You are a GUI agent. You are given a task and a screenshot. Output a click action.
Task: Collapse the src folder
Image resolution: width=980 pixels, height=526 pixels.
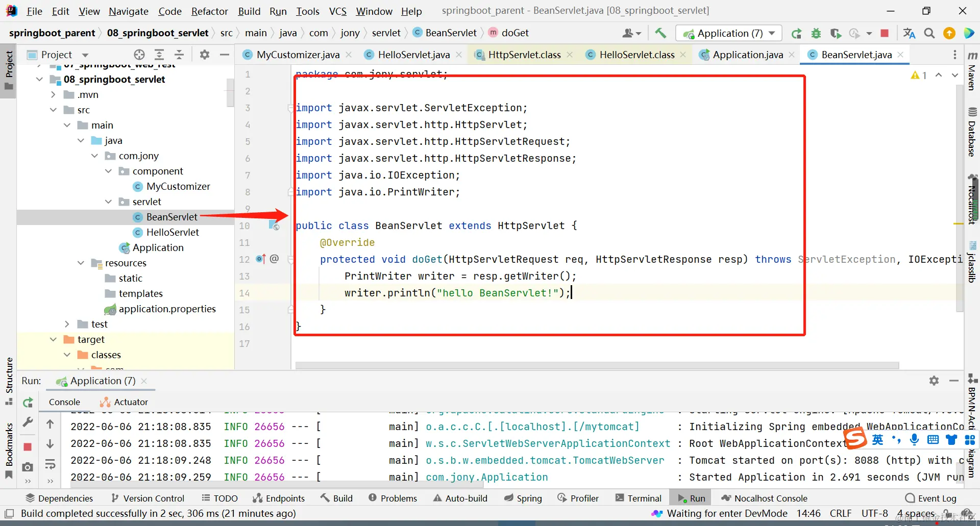pos(53,110)
